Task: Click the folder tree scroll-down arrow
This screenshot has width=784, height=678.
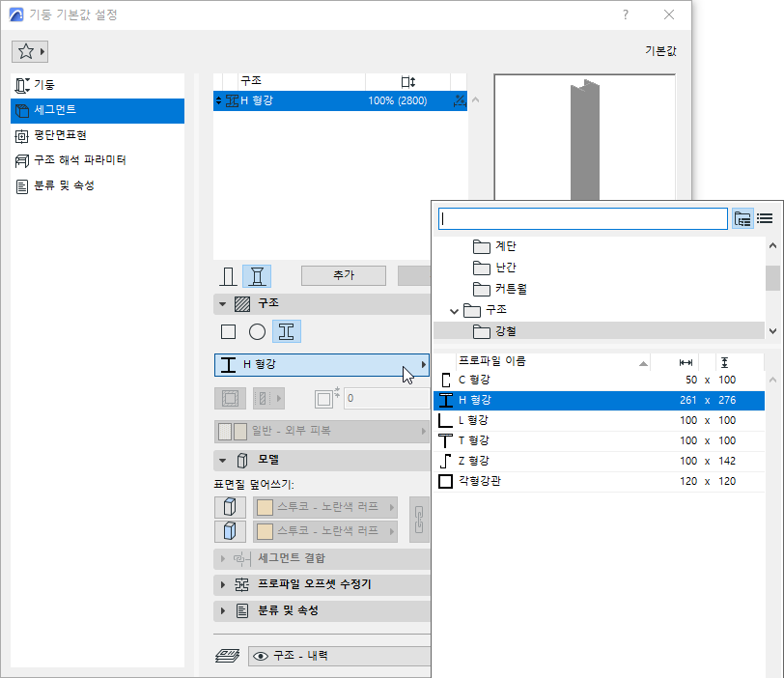Action: (x=772, y=331)
